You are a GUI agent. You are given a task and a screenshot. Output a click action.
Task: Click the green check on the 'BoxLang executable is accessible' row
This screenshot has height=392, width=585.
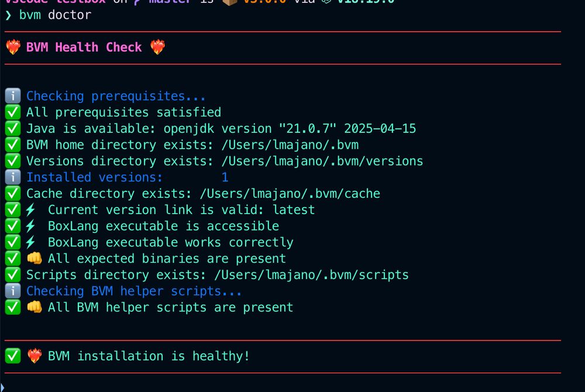point(13,226)
